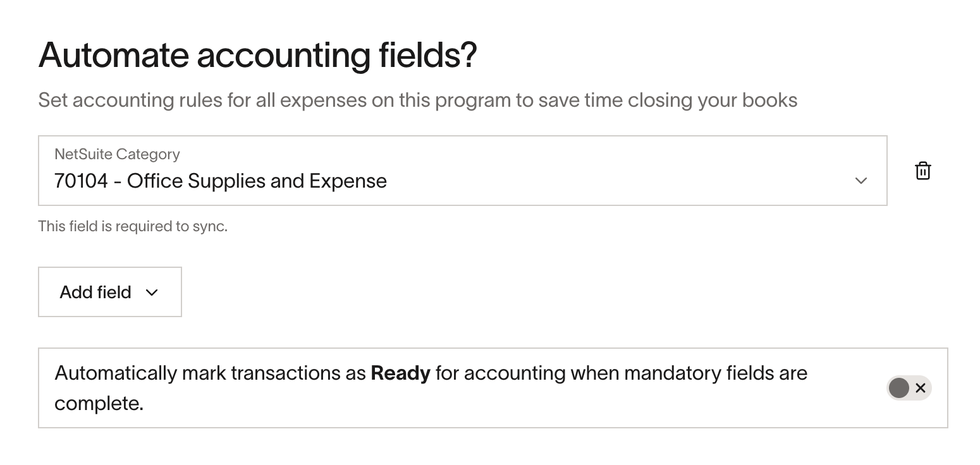Click the word 'Automate' in the title
Screen dimensions: 980x465
(114, 55)
